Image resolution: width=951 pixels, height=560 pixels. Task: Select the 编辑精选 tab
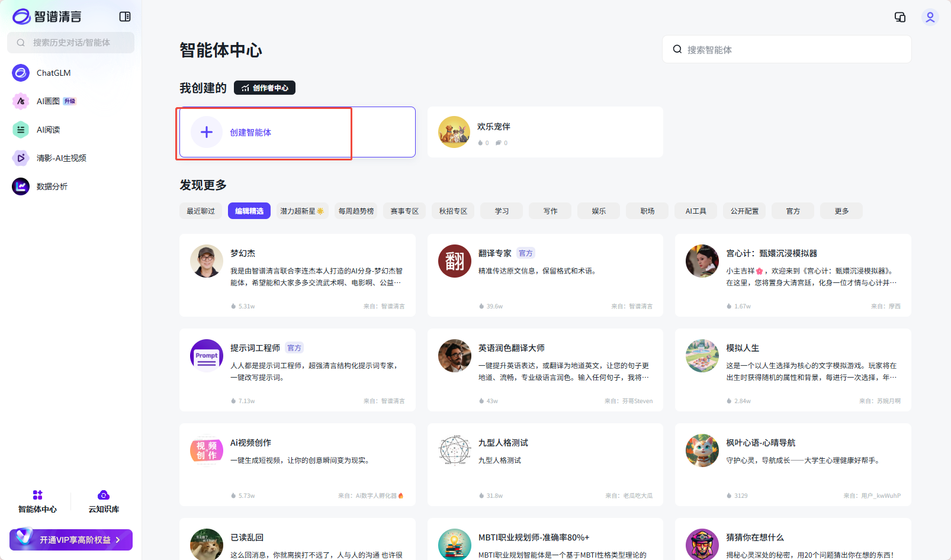pyautogui.click(x=249, y=211)
